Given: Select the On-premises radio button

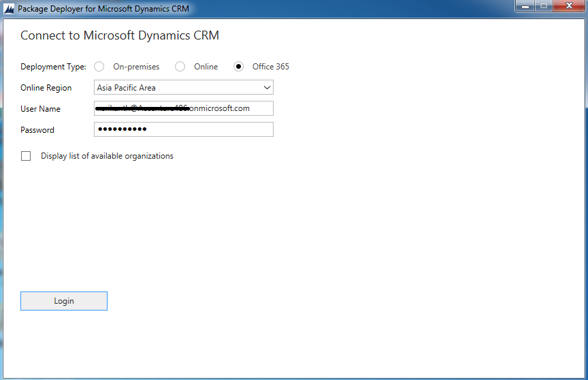Looking at the screenshot, I should pyautogui.click(x=99, y=67).
